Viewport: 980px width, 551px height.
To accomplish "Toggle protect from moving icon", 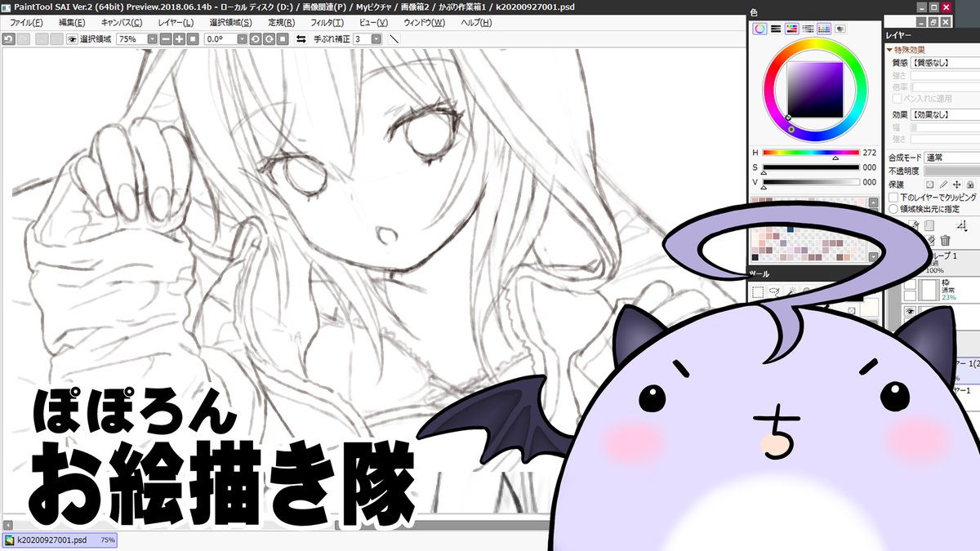I will [957, 184].
